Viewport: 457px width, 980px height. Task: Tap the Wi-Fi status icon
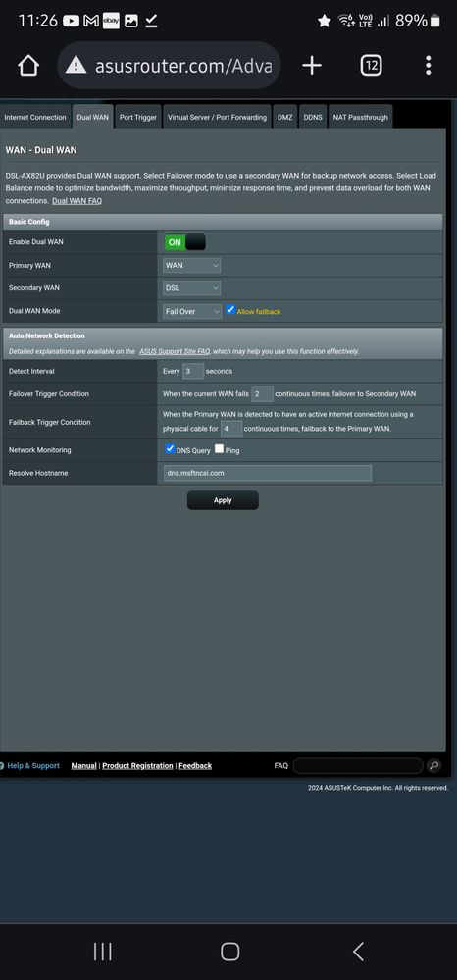click(346, 21)
